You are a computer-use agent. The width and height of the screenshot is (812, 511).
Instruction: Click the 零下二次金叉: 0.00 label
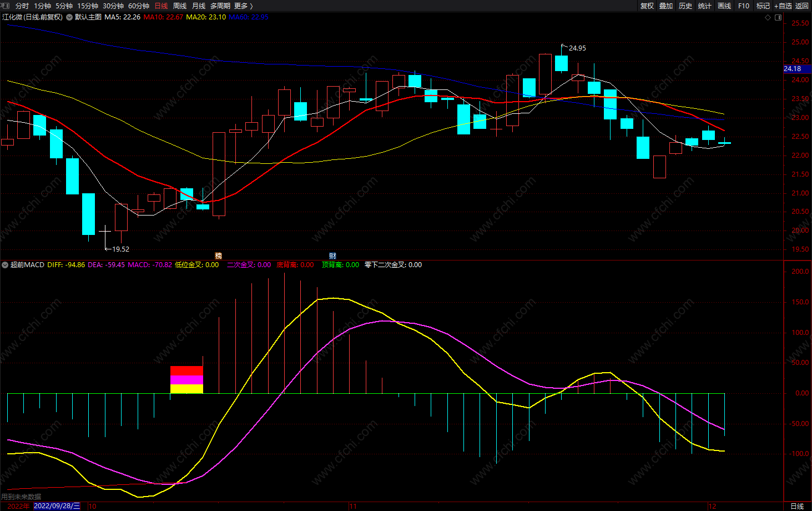coord(393,265)
